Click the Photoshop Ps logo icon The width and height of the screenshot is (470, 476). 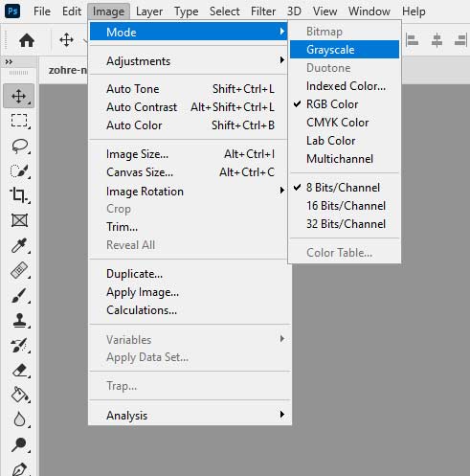(x=12, y=11)
